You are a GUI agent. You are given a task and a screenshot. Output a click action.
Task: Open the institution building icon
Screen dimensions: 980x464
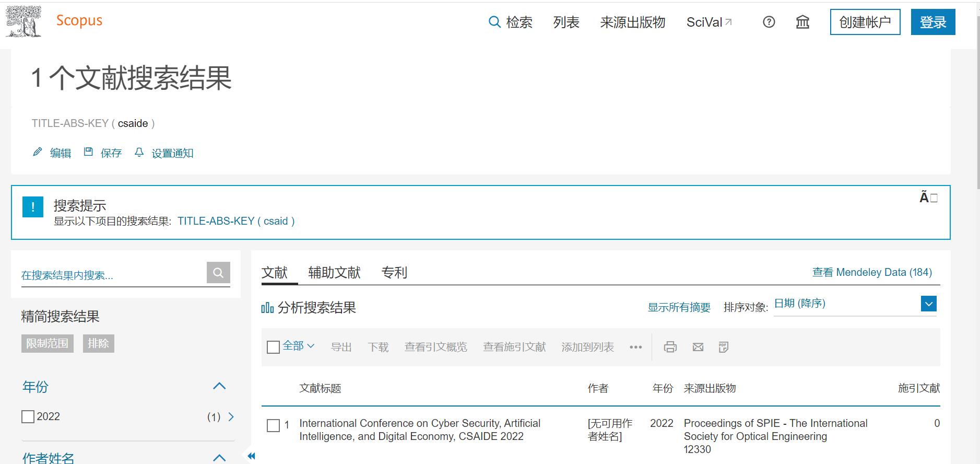click(x=802, y=22)
